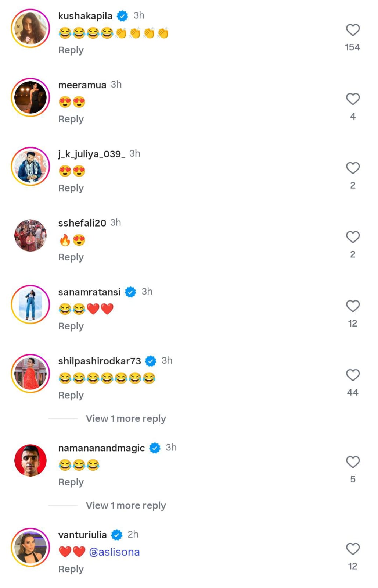Heart the comment from sshefali20
Screen dimensions: 378x588
[353, 237]
